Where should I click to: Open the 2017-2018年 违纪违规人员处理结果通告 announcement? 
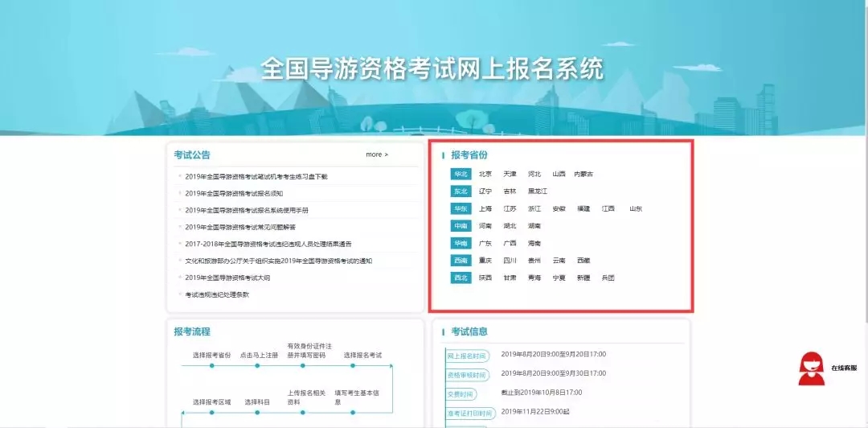268,244
